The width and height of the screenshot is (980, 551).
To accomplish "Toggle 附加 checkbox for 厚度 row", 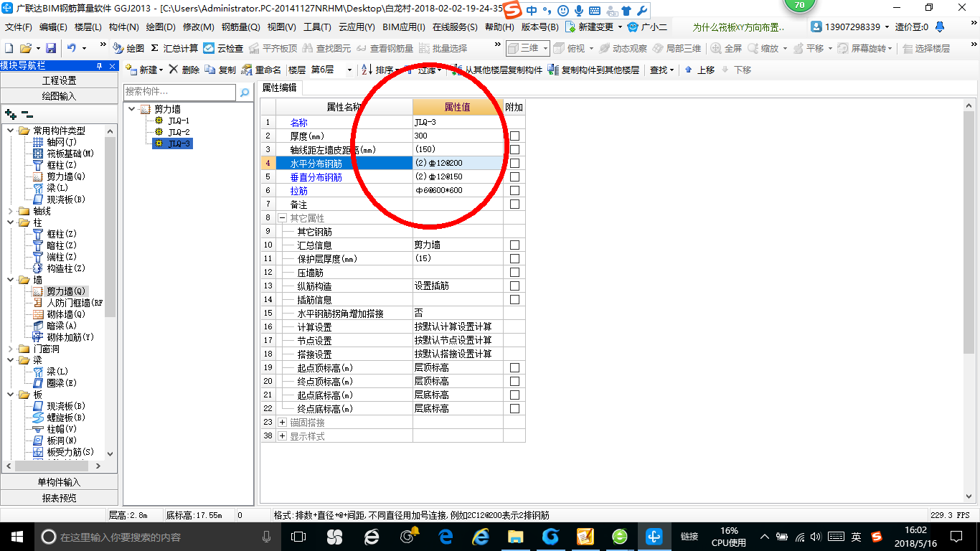I will click(514, 136).
